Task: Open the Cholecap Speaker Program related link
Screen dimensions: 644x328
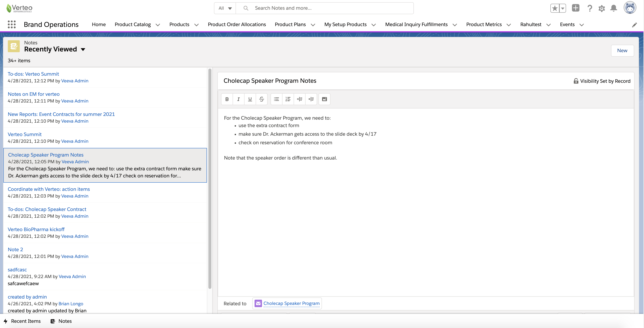Action: coord(291,303)
